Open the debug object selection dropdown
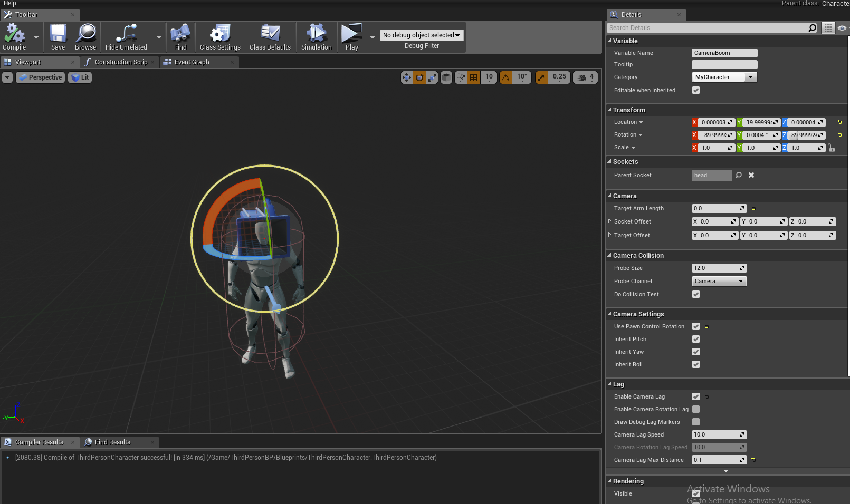Screen dimensions: 850x504 (x=421, y=35)
